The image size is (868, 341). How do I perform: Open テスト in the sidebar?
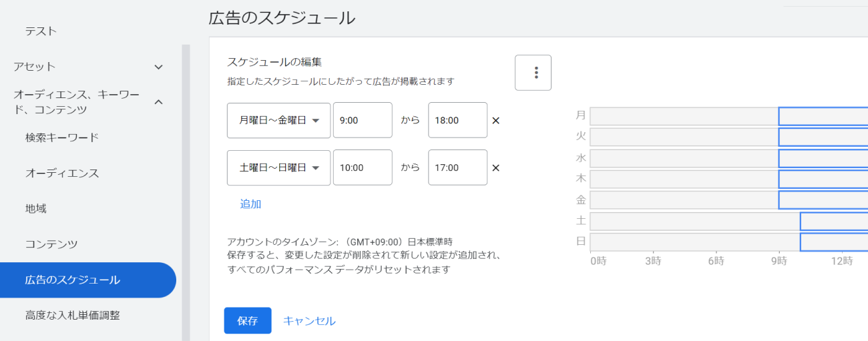coord(41,31)
